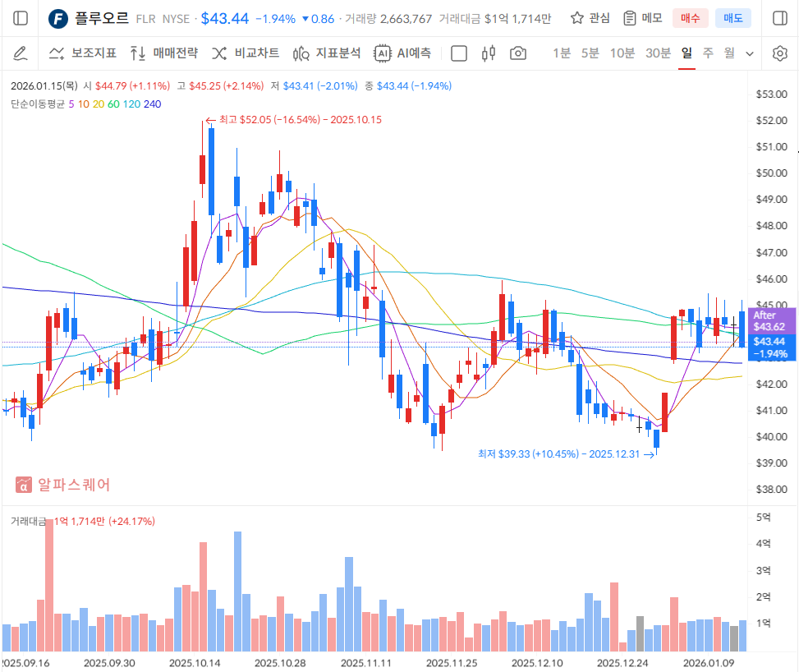This screenshot has width=799, height=672.
Task: Select the drawing pencil tool
Action: click(21, 53)
